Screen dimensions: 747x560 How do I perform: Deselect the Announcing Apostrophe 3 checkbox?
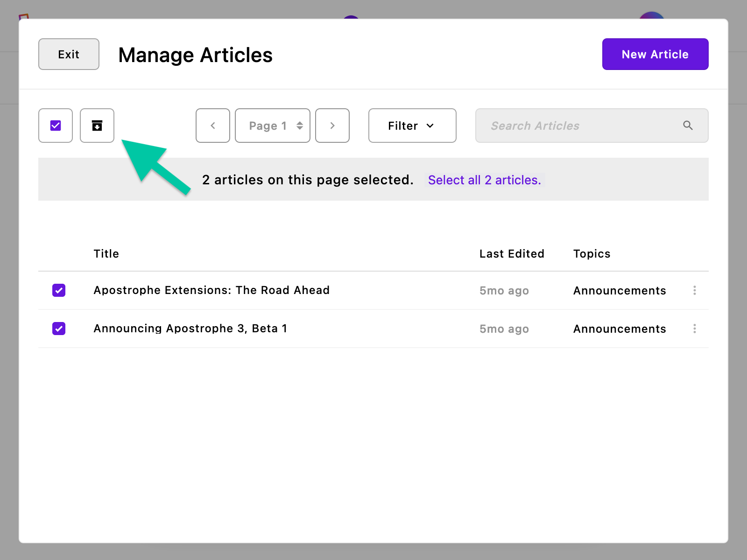[x=59, y=329]
